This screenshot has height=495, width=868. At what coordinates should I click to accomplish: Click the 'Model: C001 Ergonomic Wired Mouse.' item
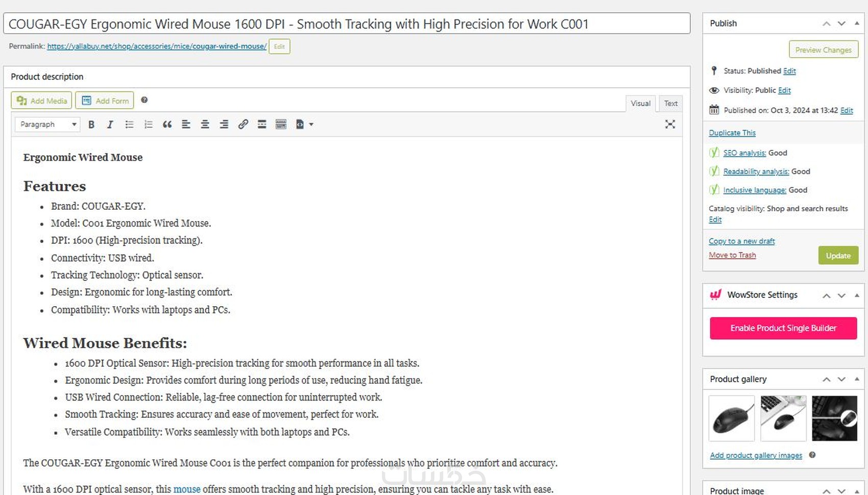pos(131,223)
